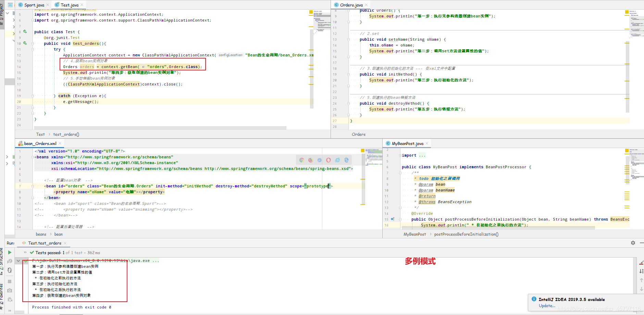Image resolution: width=644 pixels, height=315 pixels.
Task: Click the beans breadcrumb in XML editor
Action: pos(41,234)
